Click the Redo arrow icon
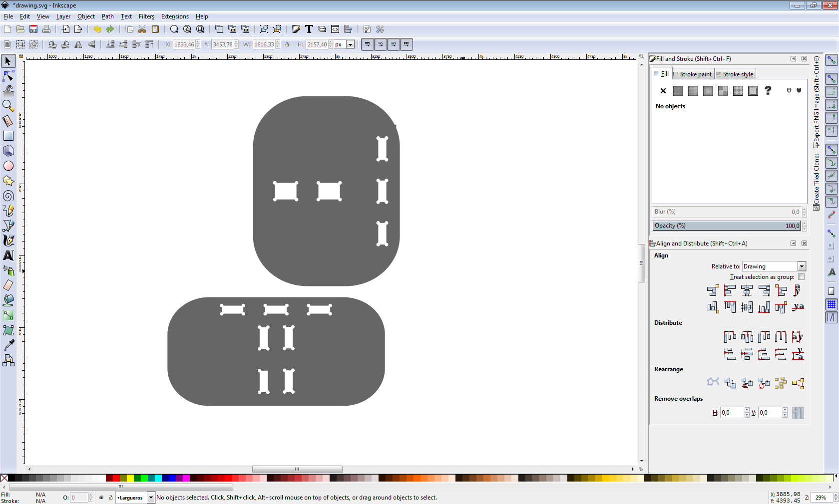This screenshot has height=504, width=839. pyautogui.click(x=110, y=29)
